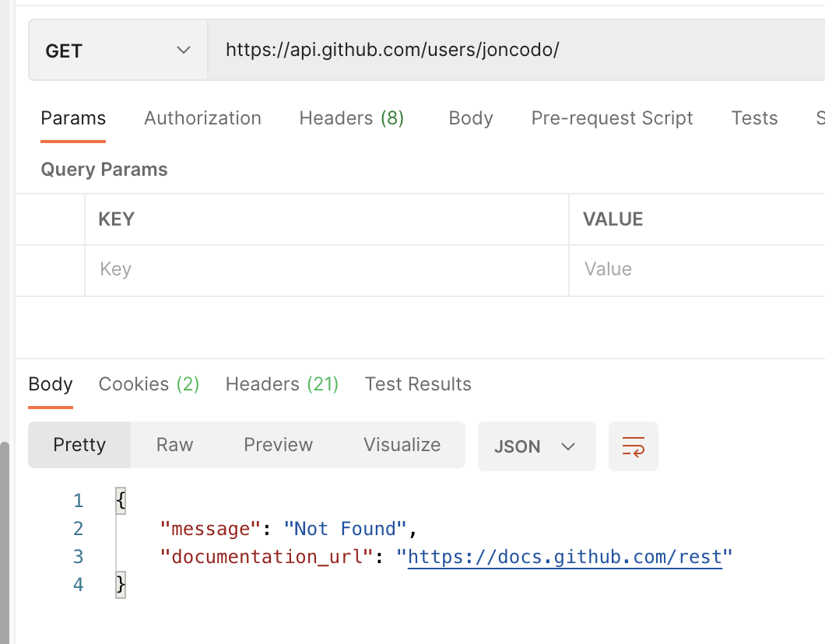Viewport: 825px width, 644px height.
Task: Click the docs.github.com/rest documentation link
Action: click(x=565, y=556)
